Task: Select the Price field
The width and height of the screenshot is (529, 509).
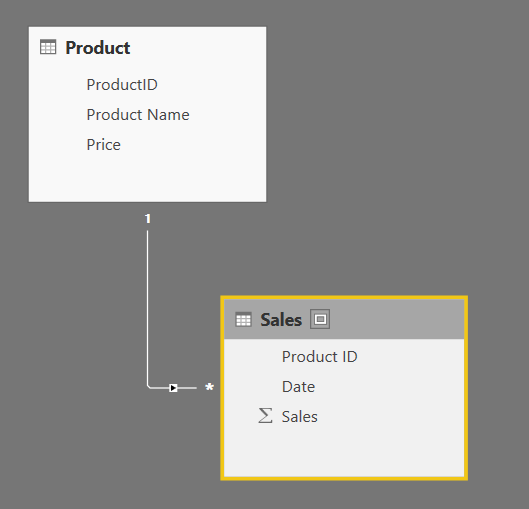Action: [104, 145]
